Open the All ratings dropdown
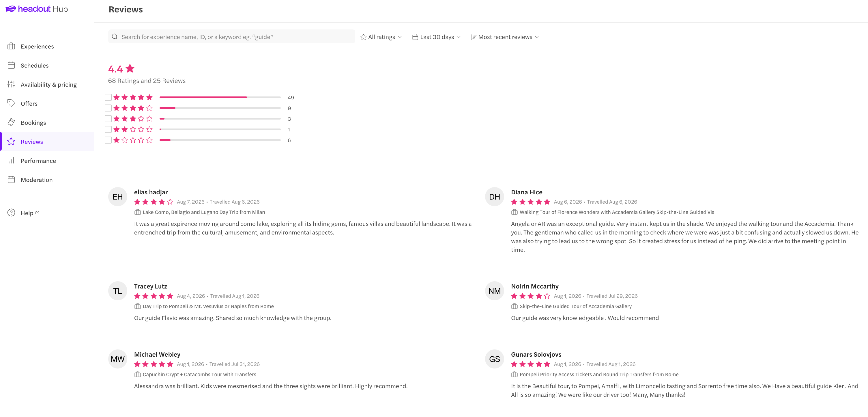 pyautogui.click(x=381, y=37)
